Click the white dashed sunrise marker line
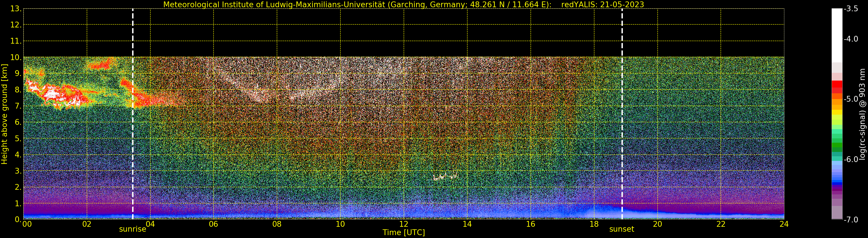Viewport: 868px width, 238px height. (133, 114)
